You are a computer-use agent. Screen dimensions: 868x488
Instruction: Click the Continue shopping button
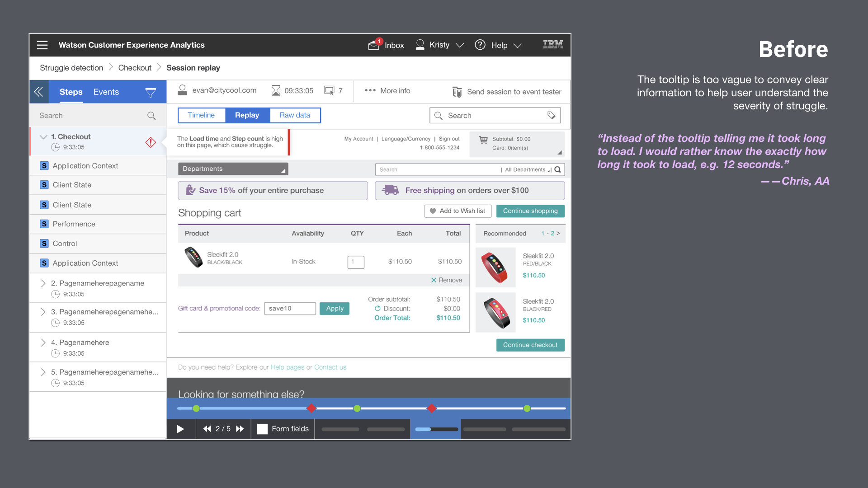(530, 211)
